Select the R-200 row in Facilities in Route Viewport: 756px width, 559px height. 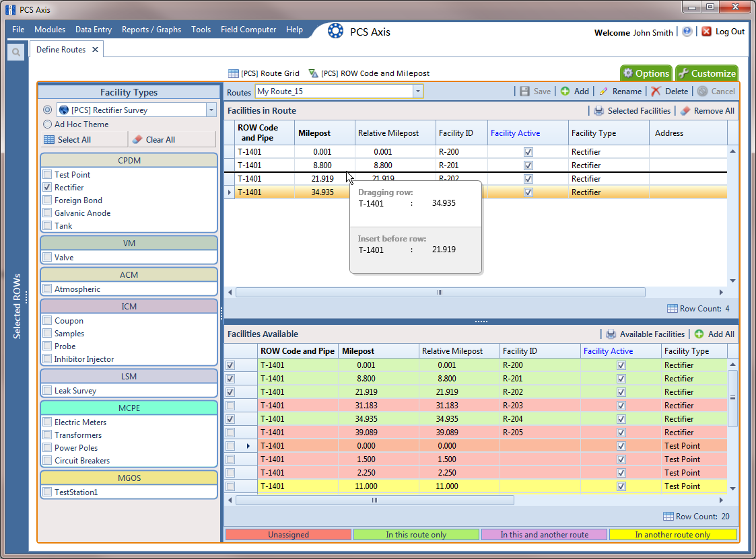pos(475,152)
